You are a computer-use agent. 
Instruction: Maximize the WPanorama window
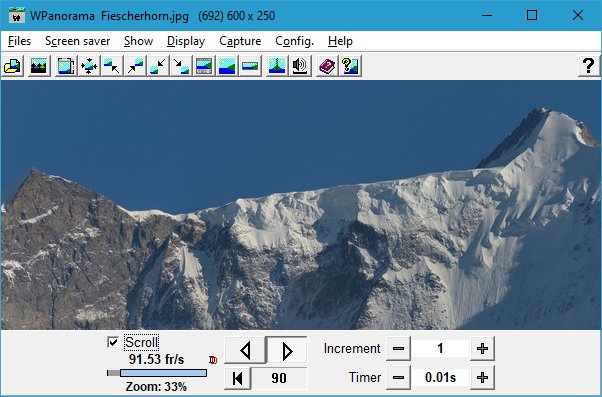(x=532, y=15)
